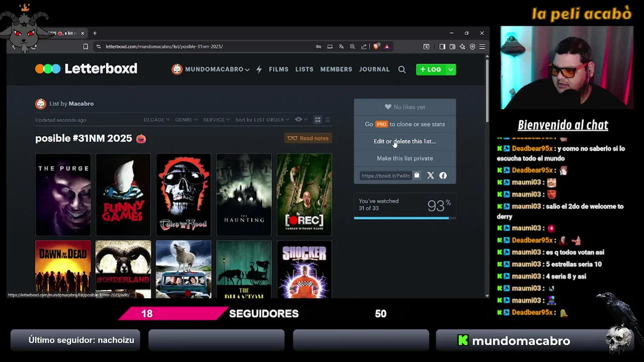The image size is (644, 362).
Task: Open the Funny Games poster
Action: [123, 195]
